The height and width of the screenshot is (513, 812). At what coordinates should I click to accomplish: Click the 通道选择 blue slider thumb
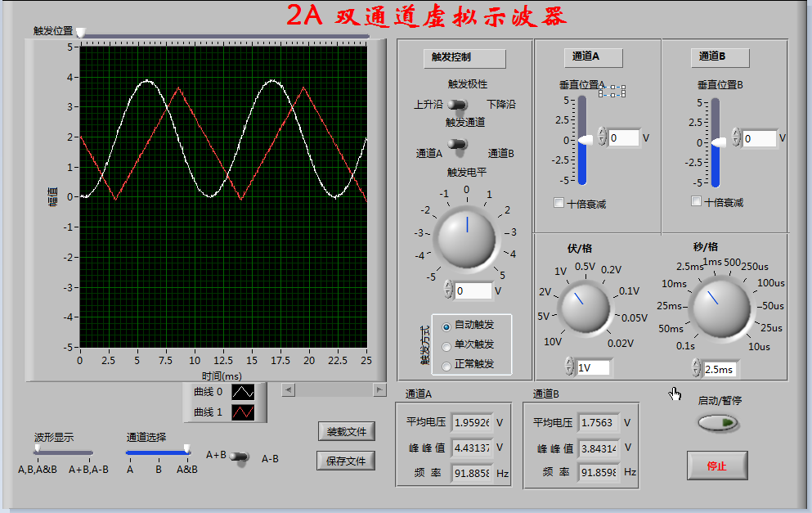(x=187, y=449)
